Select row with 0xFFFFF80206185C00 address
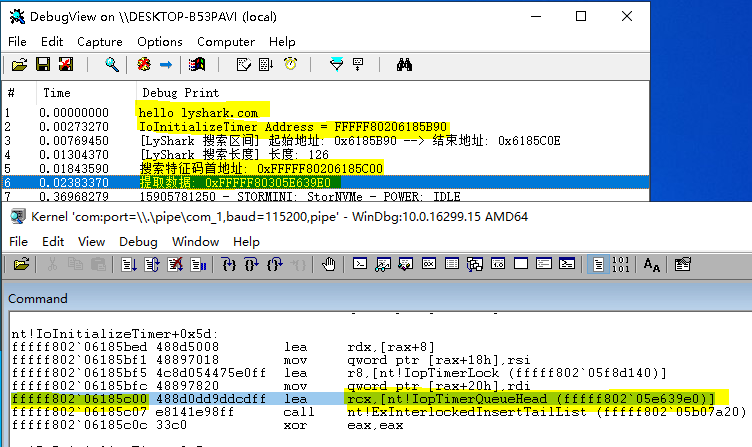 pyautogui.click(x=326, y=168)
